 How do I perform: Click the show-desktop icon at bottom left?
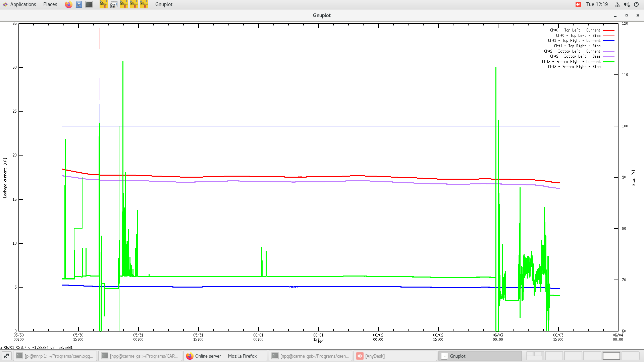coord(7,356)
